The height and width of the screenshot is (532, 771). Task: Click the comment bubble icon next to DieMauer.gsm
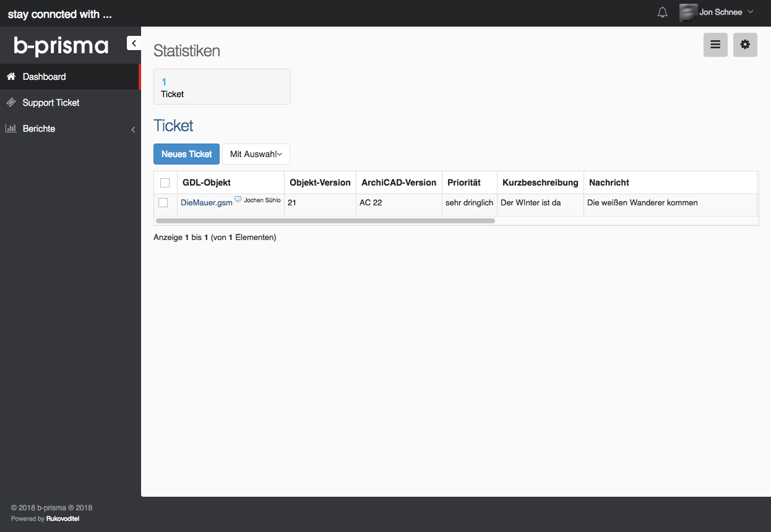coord(238,199)
